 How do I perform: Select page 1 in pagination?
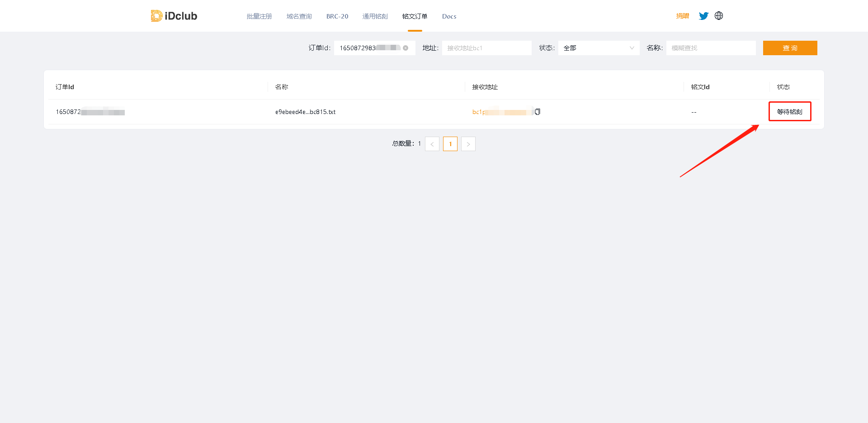(450, 144)
